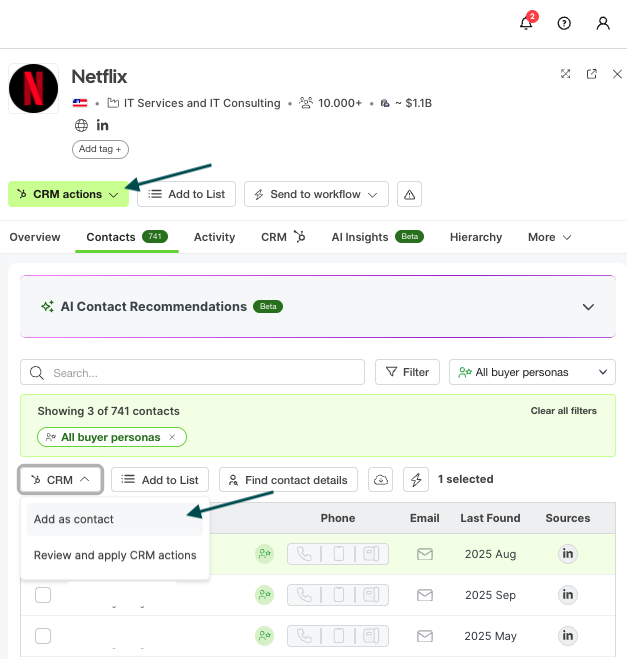Click buyer persona icon in 2025 May row
The height and width of the screenshot is (659, 627).
click(x=265, y=635)
